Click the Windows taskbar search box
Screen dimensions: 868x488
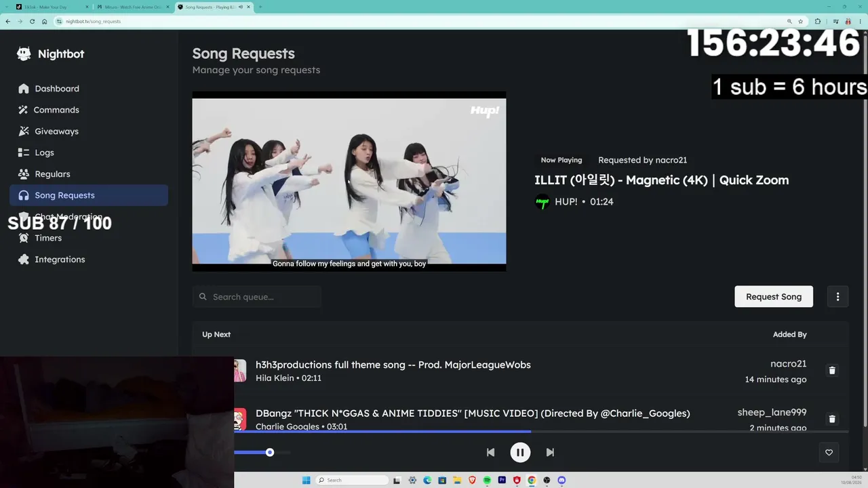coord(353,480)
